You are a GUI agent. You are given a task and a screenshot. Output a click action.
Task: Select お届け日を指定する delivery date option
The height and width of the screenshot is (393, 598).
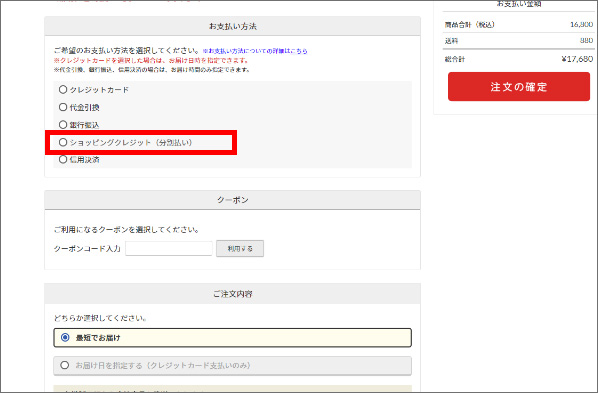tap(233, 366)
